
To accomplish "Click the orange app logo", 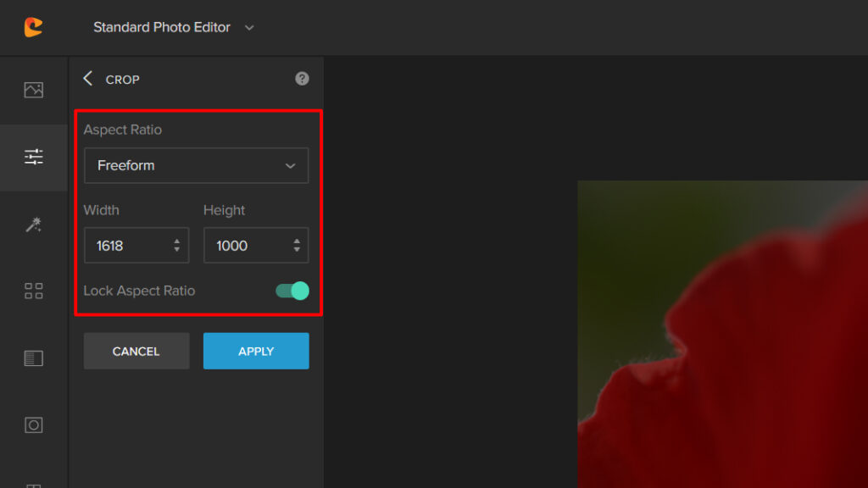I will coord(33,27).
